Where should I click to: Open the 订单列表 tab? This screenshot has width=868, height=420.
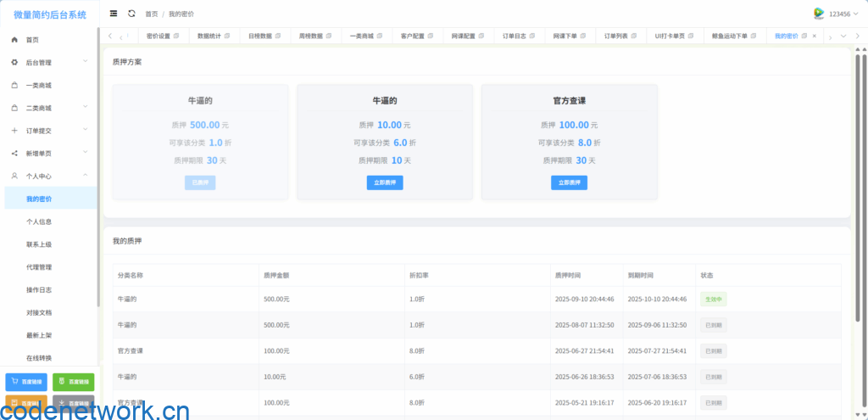coord(616,36)
